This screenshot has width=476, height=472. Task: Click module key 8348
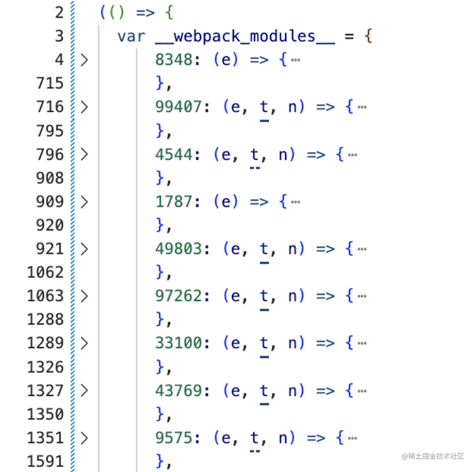click(x=174, y=60)
